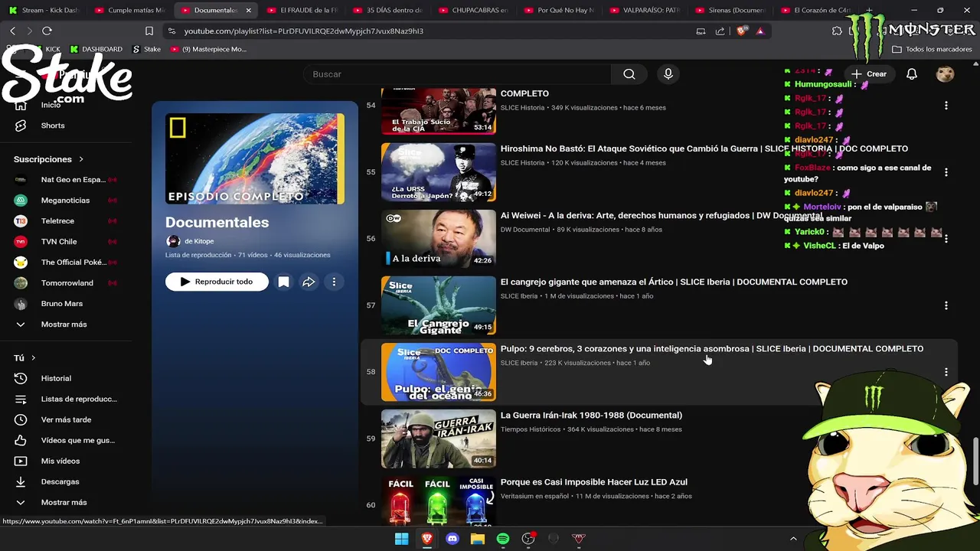The height and width of the screenshot is (551, 980).
Task: Open Spotify from the taskbar
Action: pyautogui.click(x=503, y=539)
